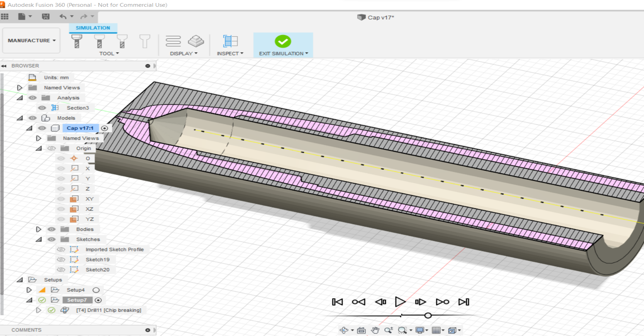This screenshot has height=336, width=644.
Task: Select the Pan hand tool
Action: [x=375, y=330]
